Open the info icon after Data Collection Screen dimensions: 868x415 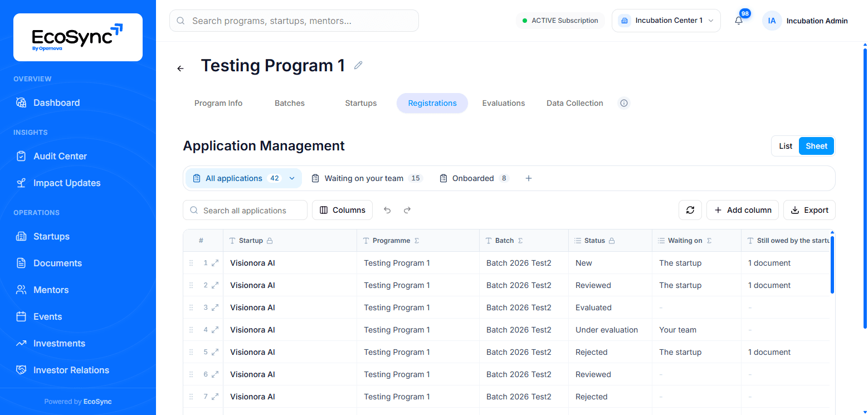point(624,103)
